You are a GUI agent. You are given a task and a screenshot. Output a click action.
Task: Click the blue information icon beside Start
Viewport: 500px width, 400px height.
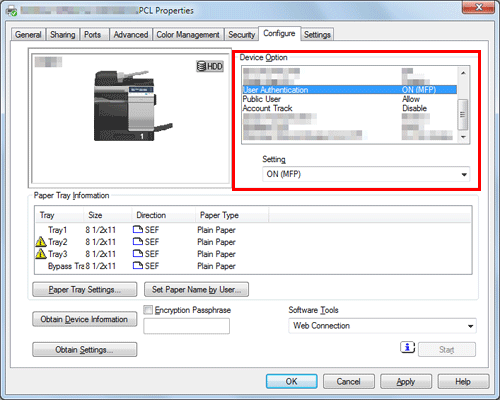[x=407, y=347]
